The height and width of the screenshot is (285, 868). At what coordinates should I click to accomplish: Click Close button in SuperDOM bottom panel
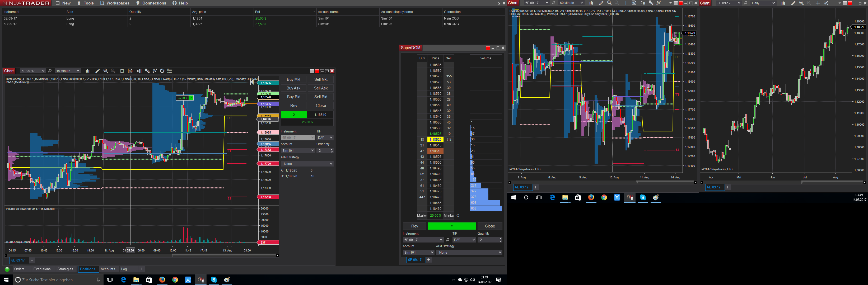pos(489,226)
